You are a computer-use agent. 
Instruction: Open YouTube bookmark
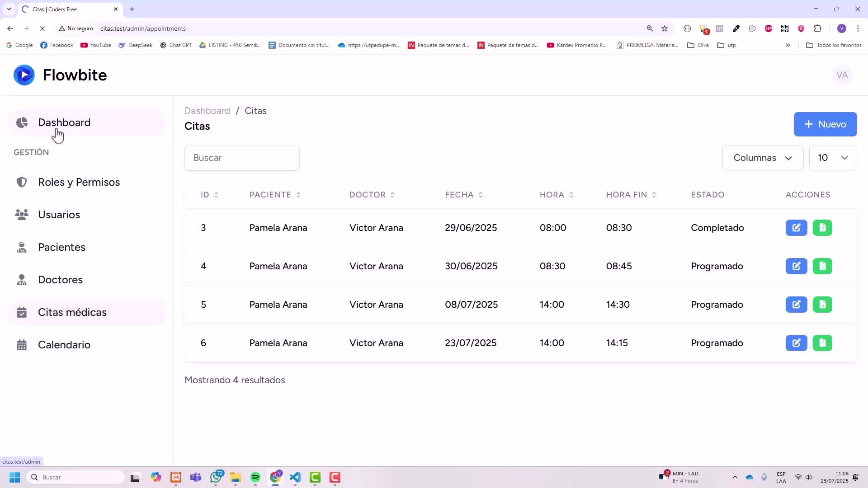click(x=95, y=45)
